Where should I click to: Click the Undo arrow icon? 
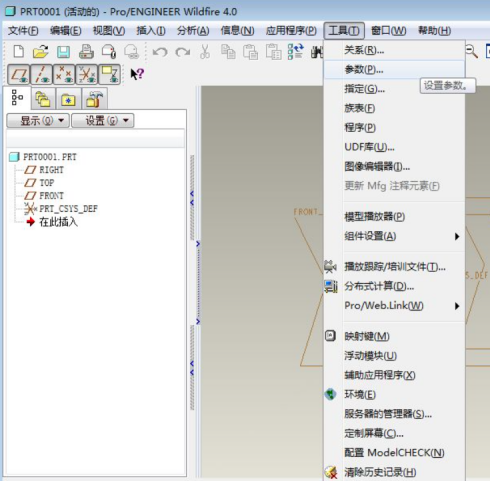pos(160,52)
